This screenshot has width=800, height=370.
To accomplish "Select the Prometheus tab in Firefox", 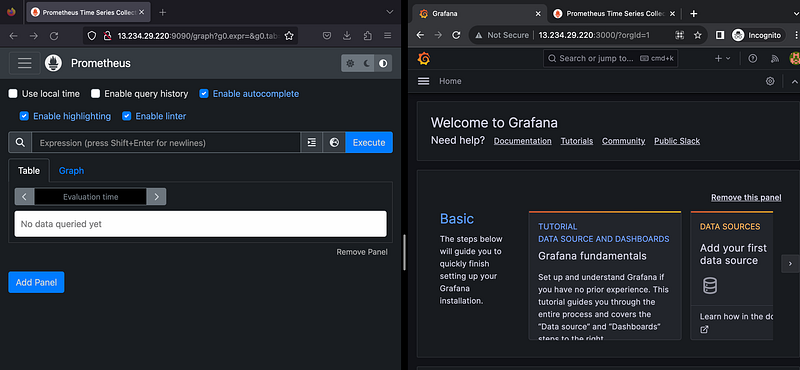I will click(88, 12).
